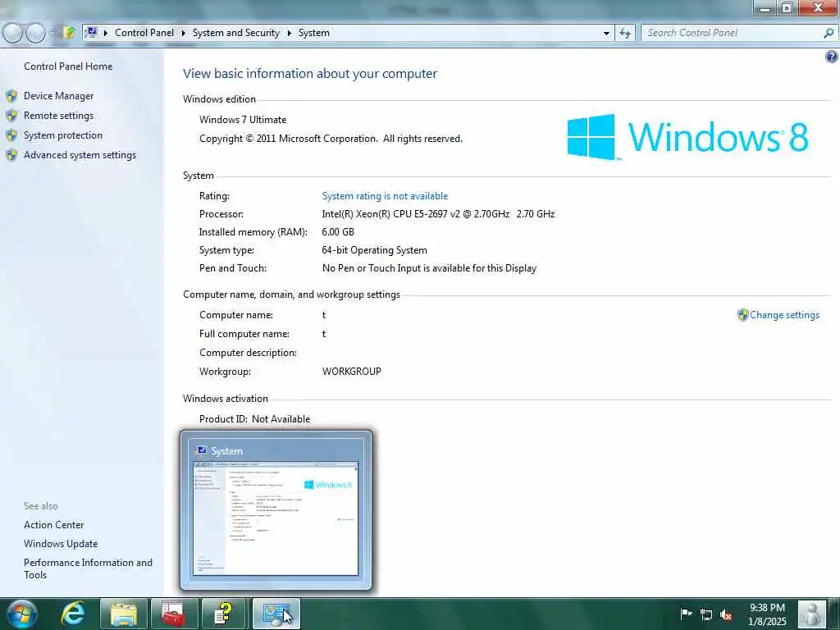
Task: Click System rating is not available link
Action: 385,196
